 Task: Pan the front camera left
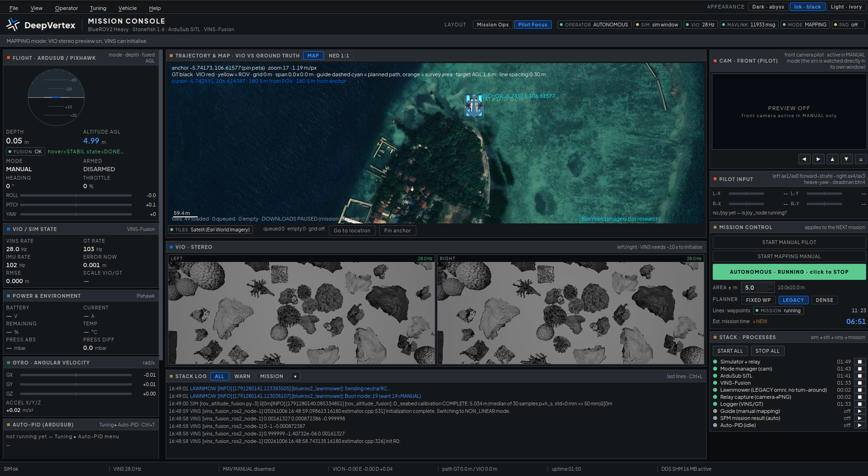805,159
